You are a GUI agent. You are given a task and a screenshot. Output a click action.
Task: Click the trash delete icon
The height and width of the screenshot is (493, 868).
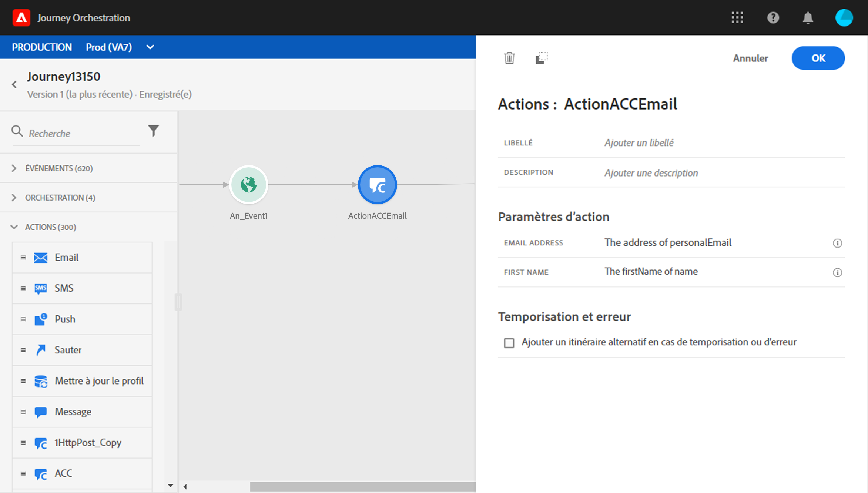click(x=509, y=58)
